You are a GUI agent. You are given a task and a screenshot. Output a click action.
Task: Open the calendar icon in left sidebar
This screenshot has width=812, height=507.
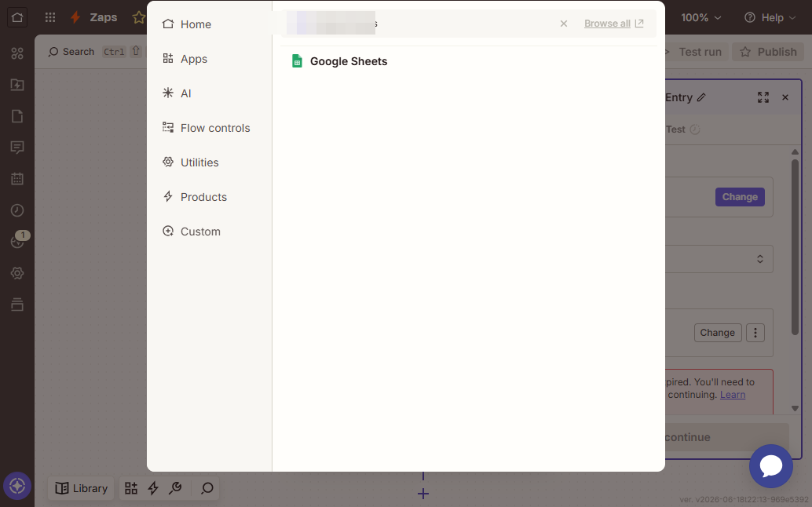click(17, 179)
